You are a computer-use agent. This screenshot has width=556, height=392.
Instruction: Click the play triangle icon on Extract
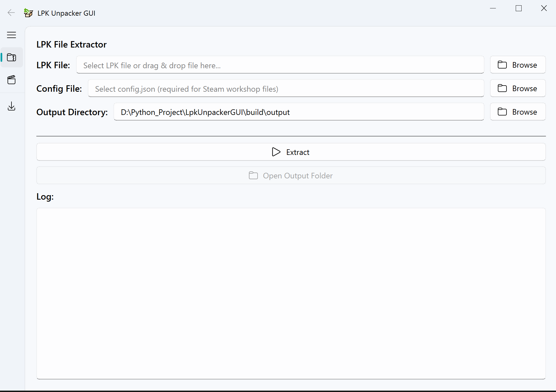(x=276, y=152)
